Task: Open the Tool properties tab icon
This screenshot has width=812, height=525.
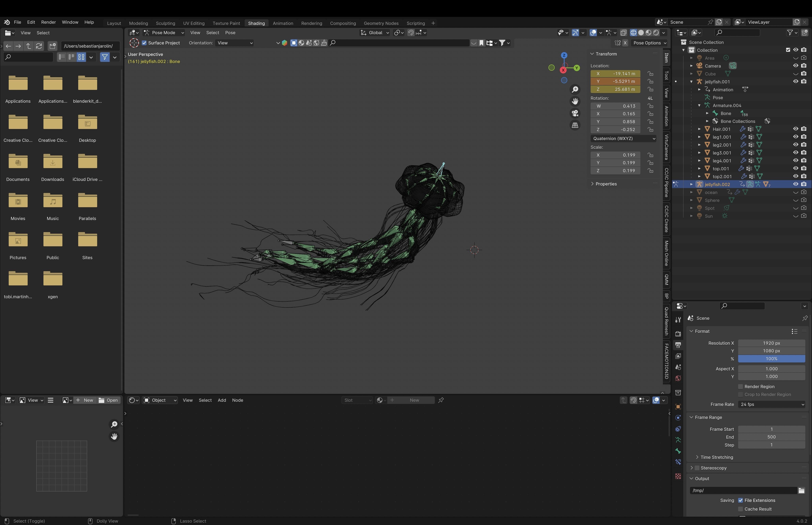Action: tap(678, 319)
